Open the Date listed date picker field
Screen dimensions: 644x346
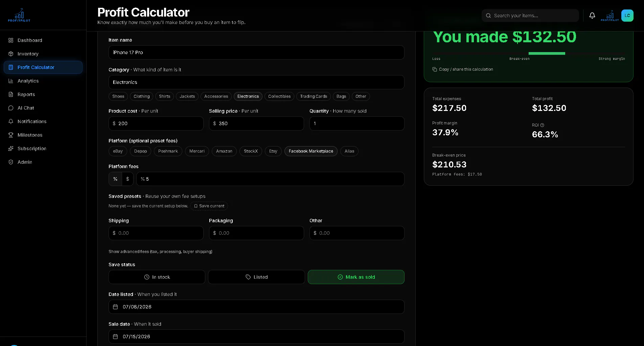tap(256, 307)
